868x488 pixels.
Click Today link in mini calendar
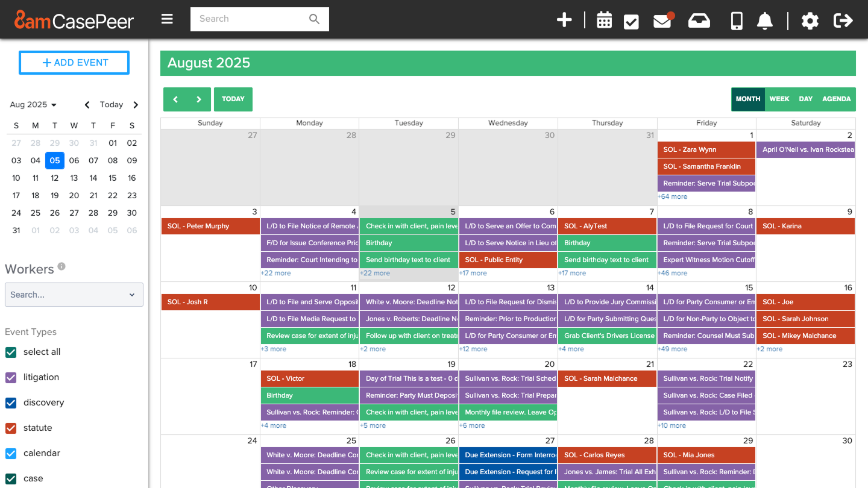(x=112, y=105)
